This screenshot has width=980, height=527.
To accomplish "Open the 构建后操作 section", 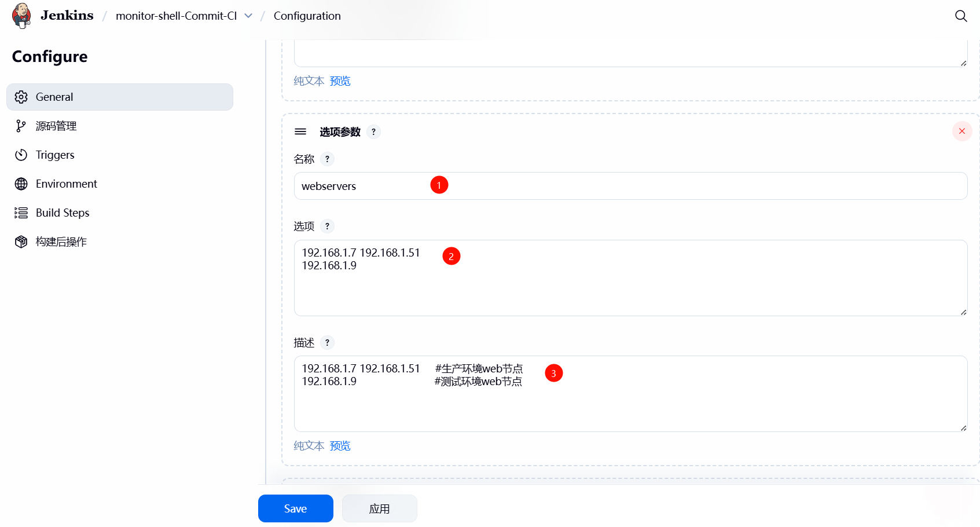I will pyautogui.click(x=61, y=241).
